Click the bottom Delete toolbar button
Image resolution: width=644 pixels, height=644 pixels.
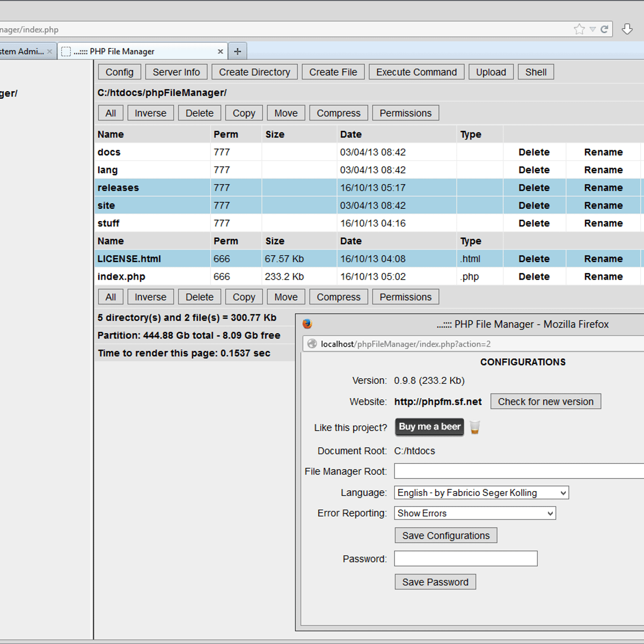[x=200, y=297]
